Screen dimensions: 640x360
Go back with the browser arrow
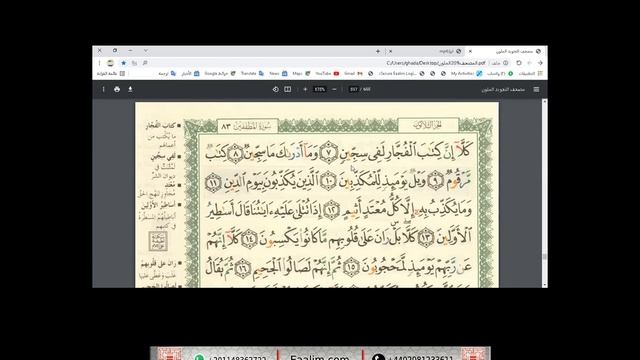(540, 63)
